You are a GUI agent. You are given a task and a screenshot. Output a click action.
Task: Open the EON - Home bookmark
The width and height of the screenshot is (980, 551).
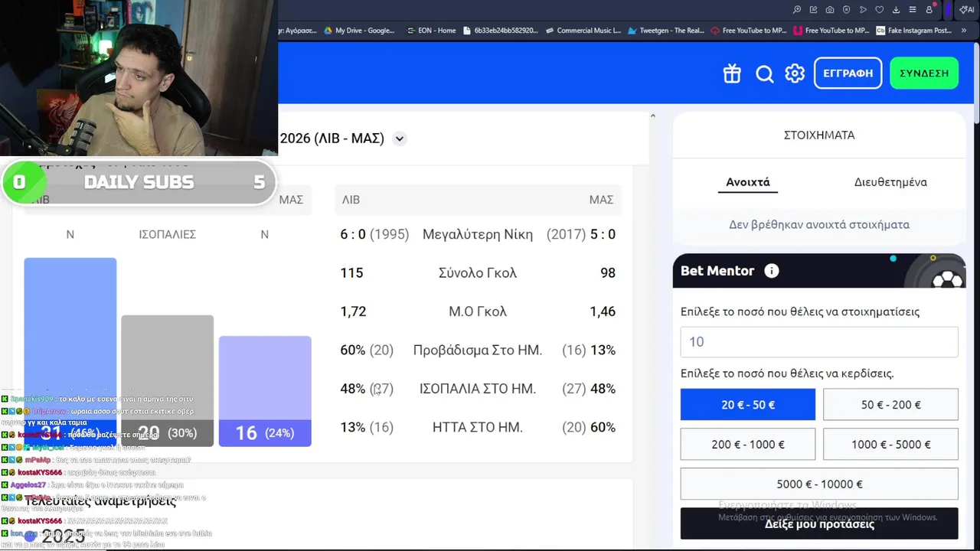pos(431,31)
